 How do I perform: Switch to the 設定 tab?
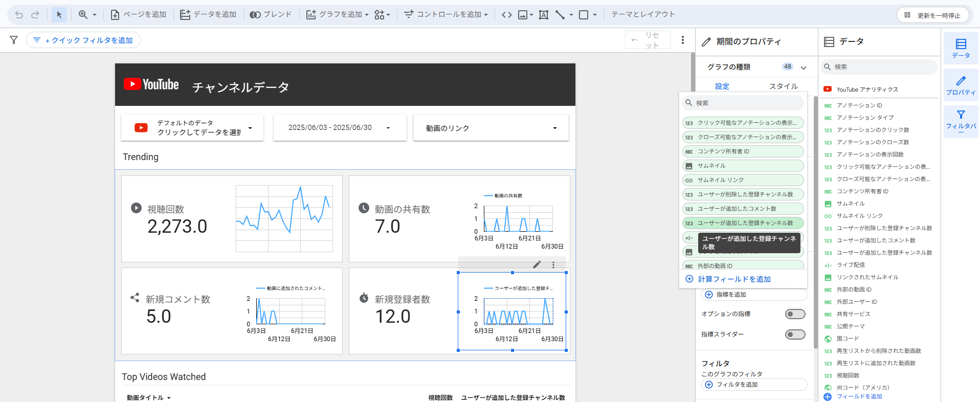coord(722,86)
